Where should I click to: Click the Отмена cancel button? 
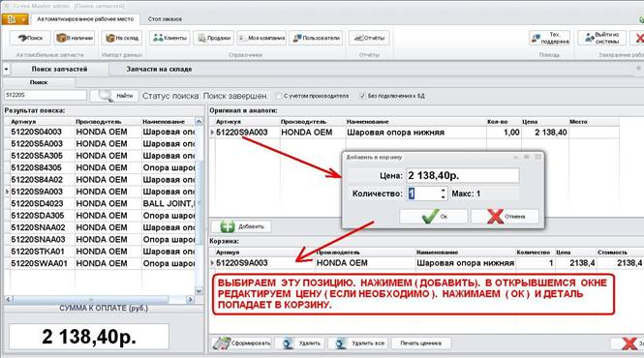506,217
